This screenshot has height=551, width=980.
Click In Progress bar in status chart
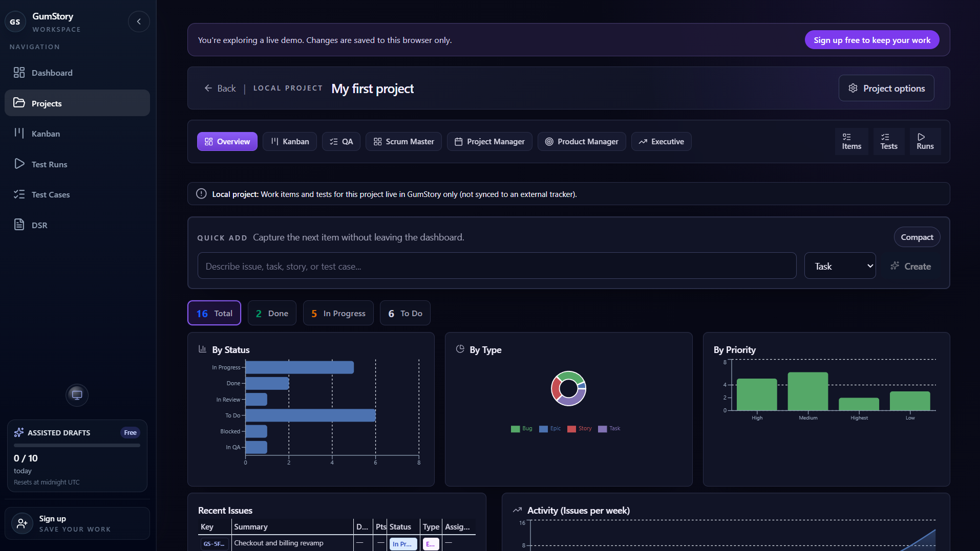tap(300, 367)
